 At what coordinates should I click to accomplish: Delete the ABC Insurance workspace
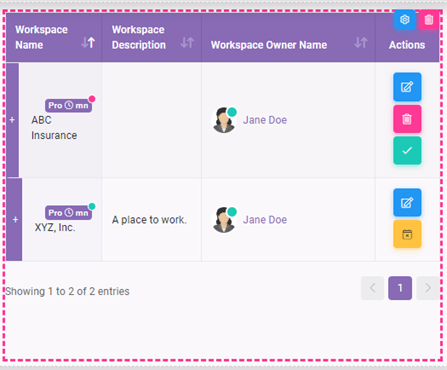click(x=407, y=119)
